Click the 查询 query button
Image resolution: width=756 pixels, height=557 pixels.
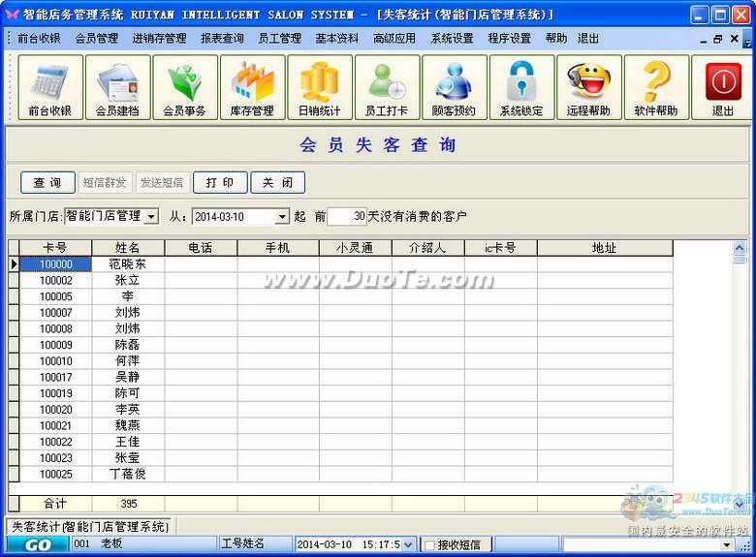click(47, 183)
